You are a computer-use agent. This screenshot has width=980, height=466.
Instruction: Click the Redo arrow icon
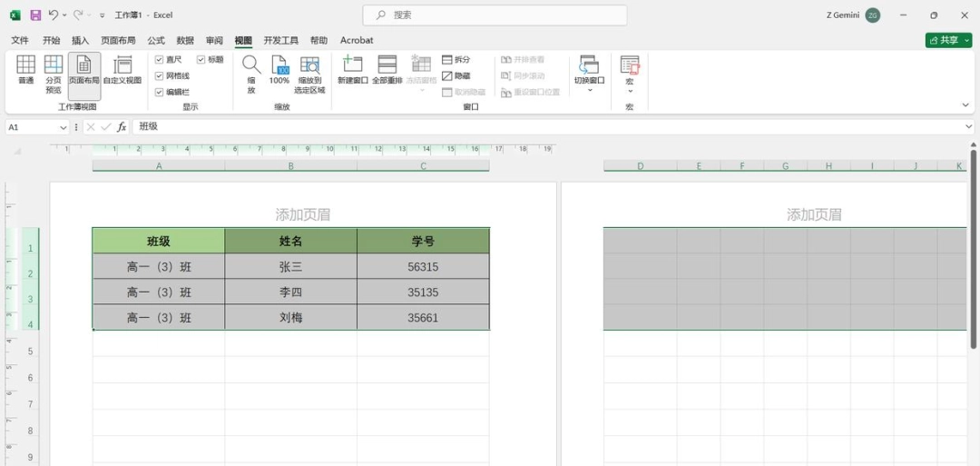click(77, 15)
